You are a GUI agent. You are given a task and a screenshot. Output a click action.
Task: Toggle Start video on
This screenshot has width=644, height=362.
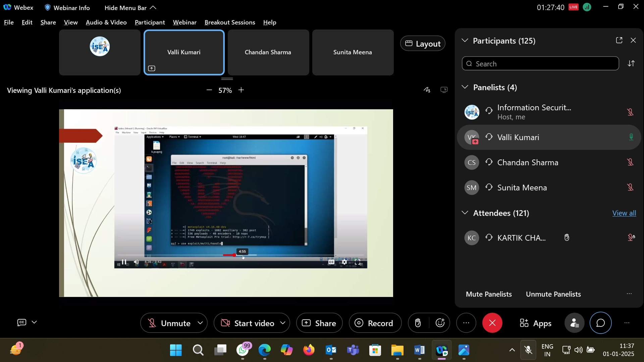pyautogui.click(x=248, y=323)
